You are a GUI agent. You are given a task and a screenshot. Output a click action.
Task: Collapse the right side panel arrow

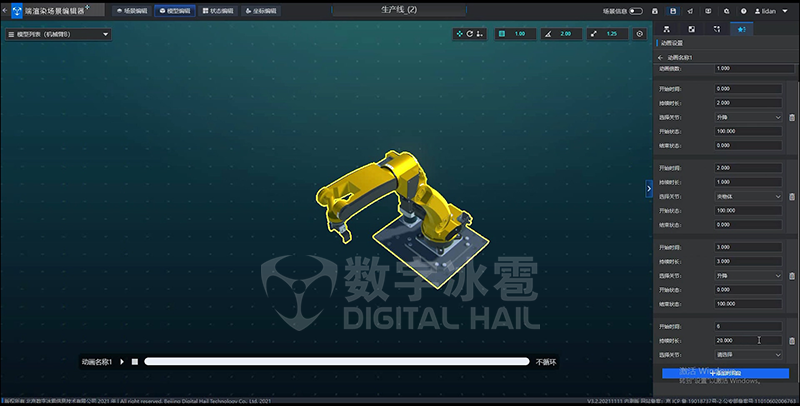click(x=649, y=189)
